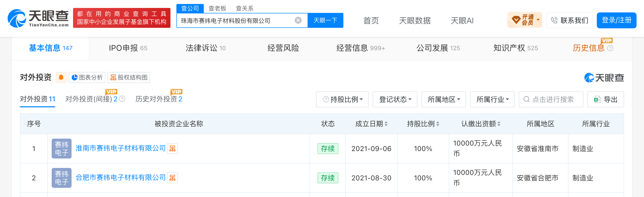Open the 经营信息 tab
The height and width of the screenshot is (197, 644).
(x=361, y=48)
